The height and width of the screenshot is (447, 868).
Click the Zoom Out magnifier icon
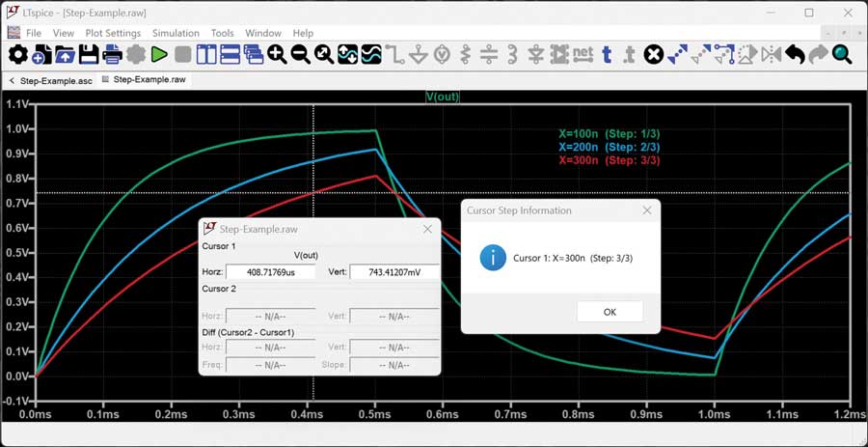click(x=301, y=55)
